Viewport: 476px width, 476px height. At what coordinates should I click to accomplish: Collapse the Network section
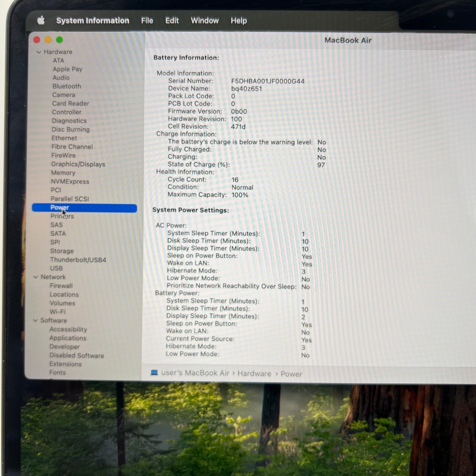pos(36,277)
